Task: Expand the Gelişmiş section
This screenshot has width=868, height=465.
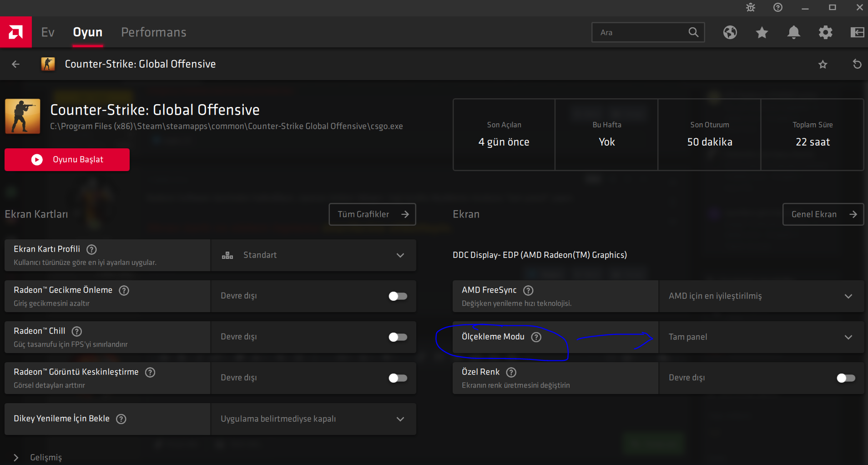Action: click(16, 457)
